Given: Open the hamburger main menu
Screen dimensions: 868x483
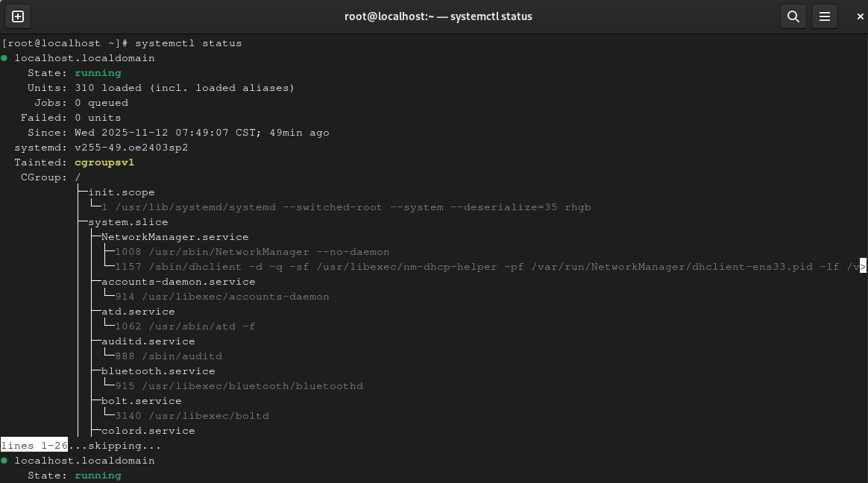Looking at the screenshot, I should click(824, 16).
